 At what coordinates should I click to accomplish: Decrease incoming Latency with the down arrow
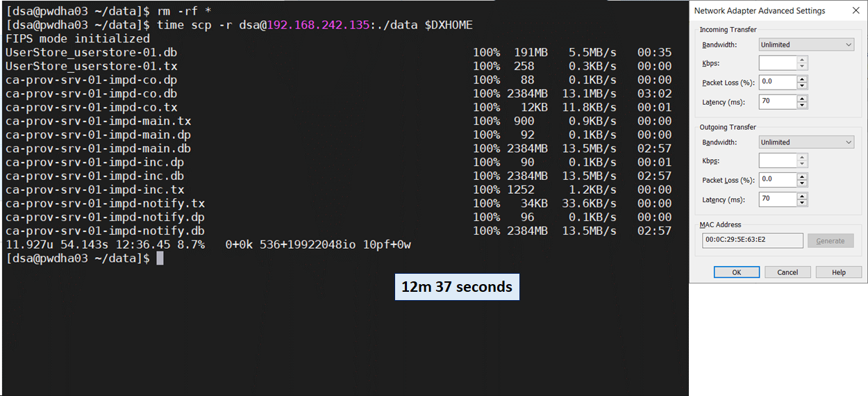pyautogui.click(x=802, y=106)
